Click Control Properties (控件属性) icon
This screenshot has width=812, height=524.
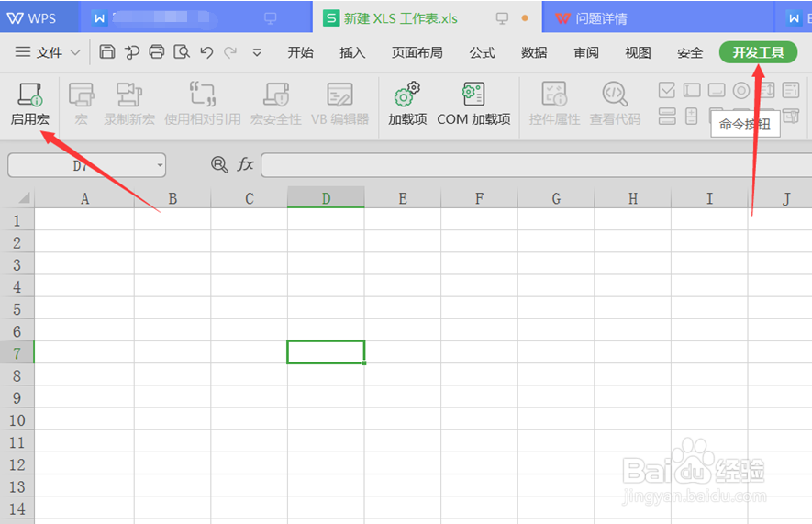coord(554,104)
